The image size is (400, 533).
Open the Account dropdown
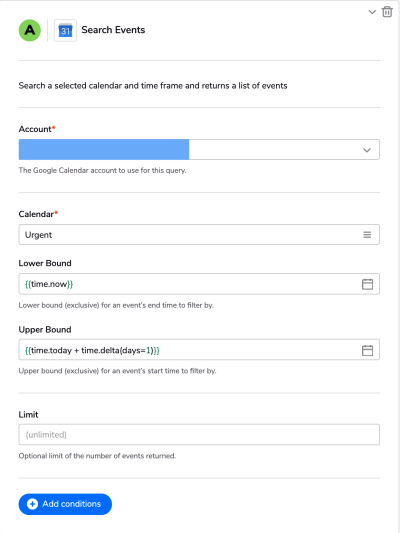pyautogui.click(x=199, y=149)
